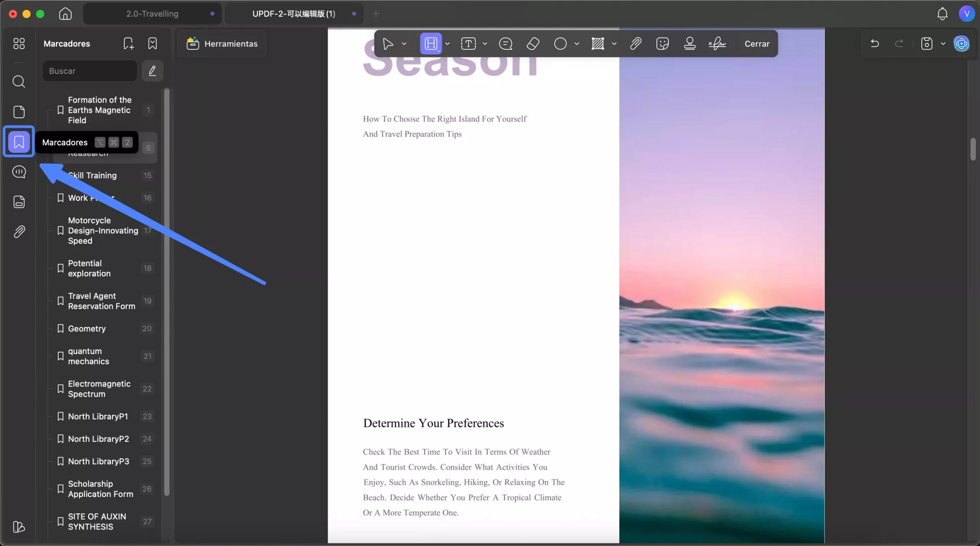Expand the save options dropdown arrow
The image size is (980, 546).
(943, 44)
